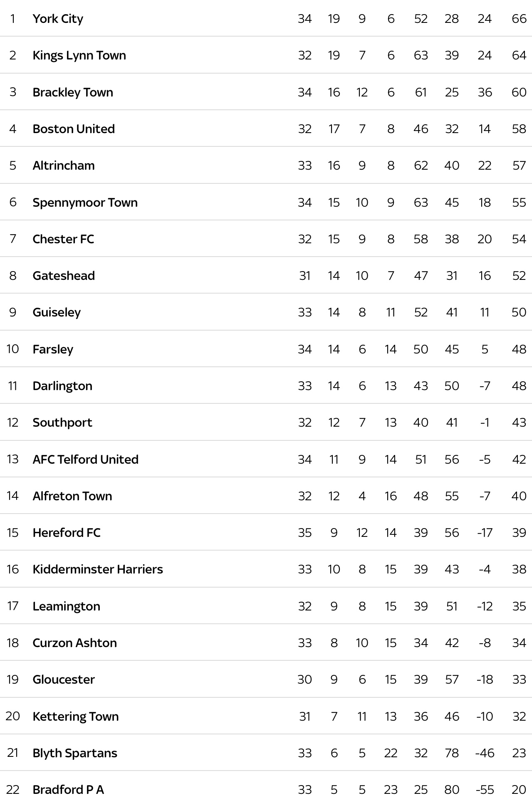This screenshot has width=532, height=803.
Task: Select Alfreton Town in the standings
Action: (72, 496)
